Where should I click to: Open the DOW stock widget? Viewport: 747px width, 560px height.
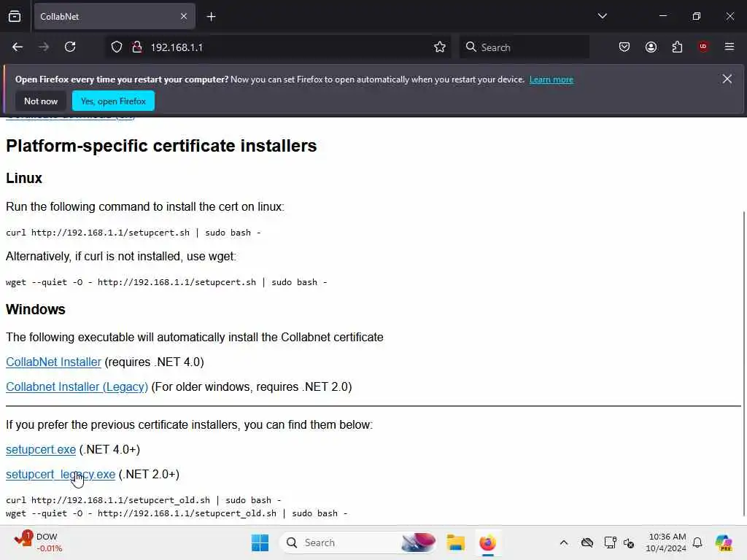click(38, 542)
